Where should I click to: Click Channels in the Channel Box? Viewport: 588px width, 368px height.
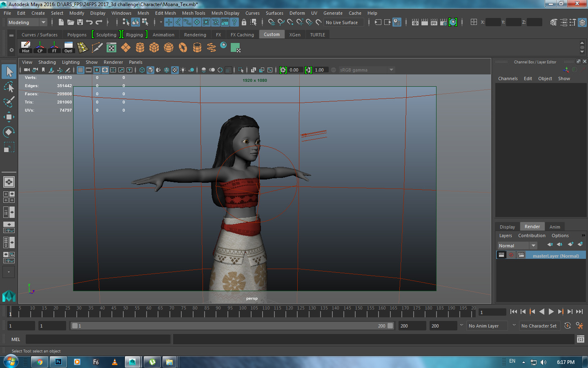(x=508, y=79)
